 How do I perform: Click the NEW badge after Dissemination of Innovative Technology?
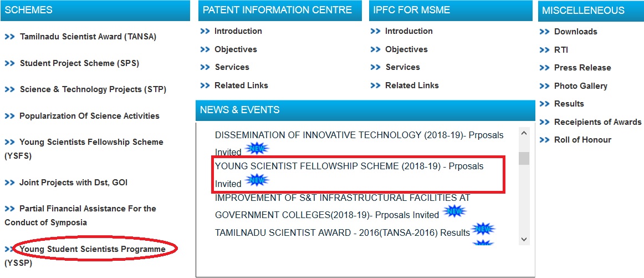pos(257,149)
